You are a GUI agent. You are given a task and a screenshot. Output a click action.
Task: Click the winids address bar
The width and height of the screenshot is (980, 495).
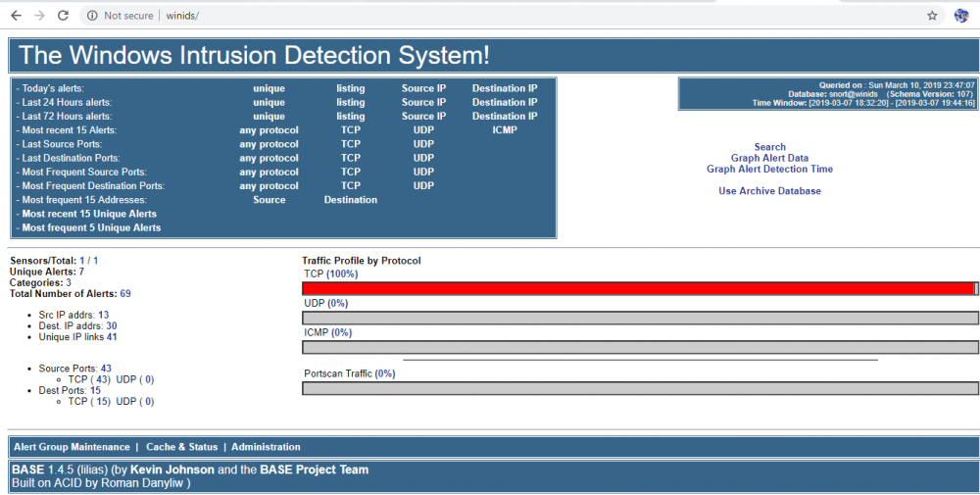coord(490,16)
